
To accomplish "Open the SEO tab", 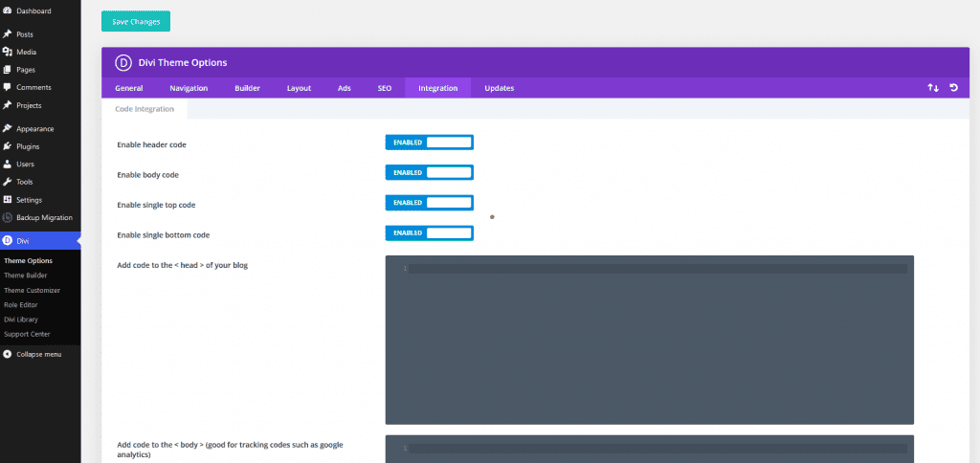I will tap(385, 88).
